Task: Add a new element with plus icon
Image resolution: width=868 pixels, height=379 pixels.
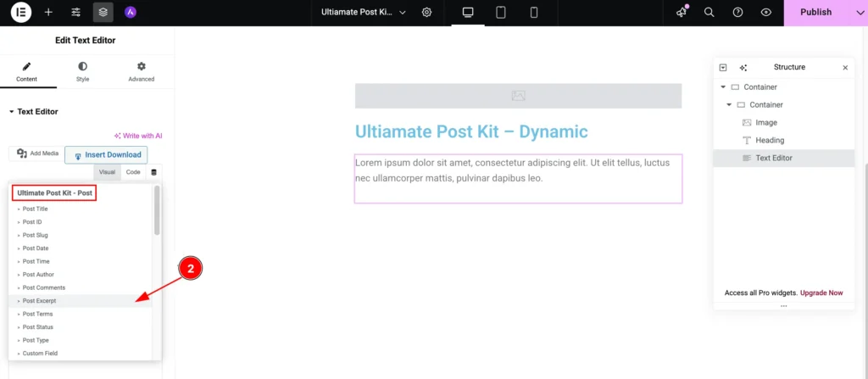Action: pos(48,13)
